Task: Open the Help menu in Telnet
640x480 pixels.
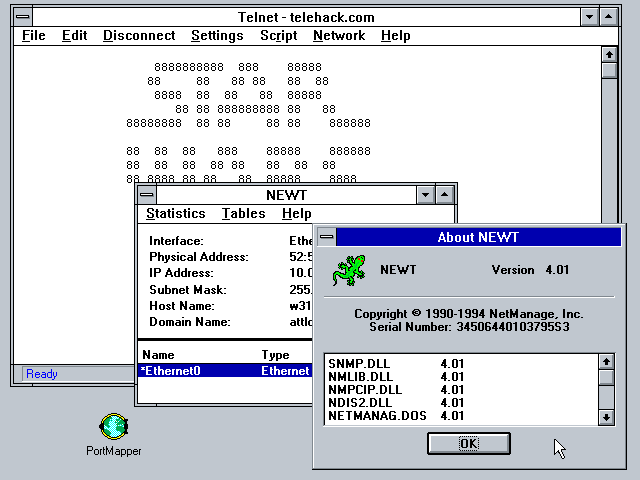Action: [396, 36]
